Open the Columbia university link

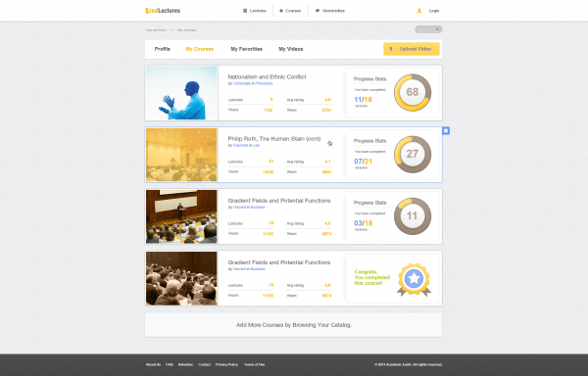(x=240, y=145)
